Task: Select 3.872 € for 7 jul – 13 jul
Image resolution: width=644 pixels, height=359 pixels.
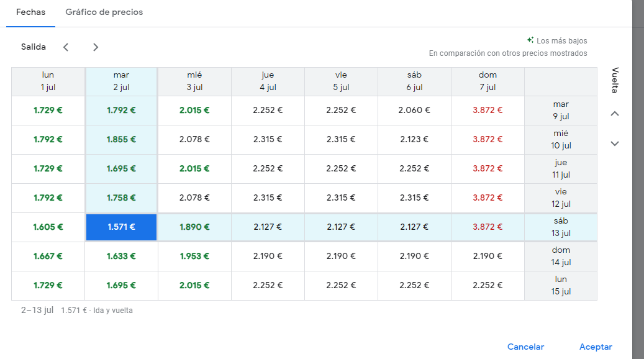Action: [x=488, y=227]
